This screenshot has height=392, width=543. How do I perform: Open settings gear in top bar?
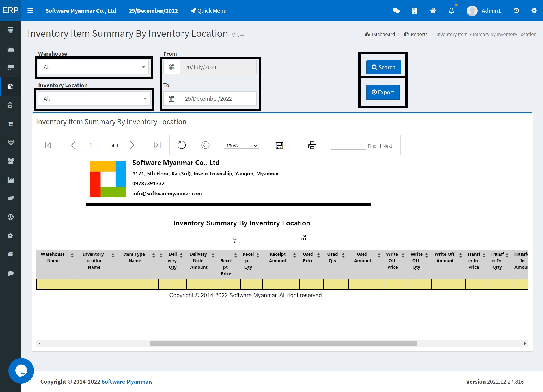click(x=534, y=11)
